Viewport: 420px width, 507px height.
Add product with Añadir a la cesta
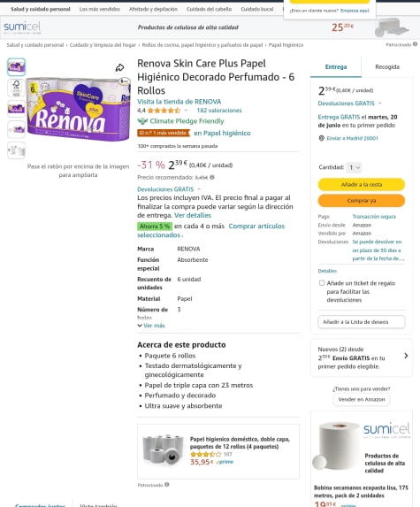(362, 184)
